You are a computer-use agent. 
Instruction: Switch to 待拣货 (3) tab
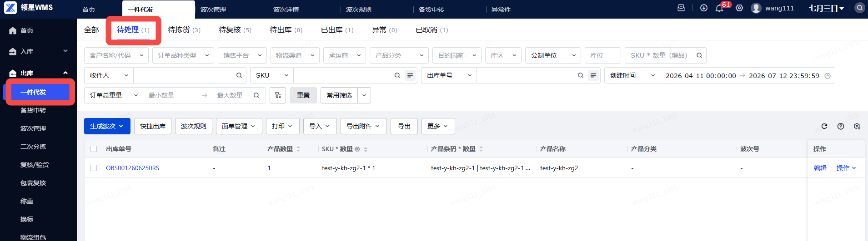184,30
